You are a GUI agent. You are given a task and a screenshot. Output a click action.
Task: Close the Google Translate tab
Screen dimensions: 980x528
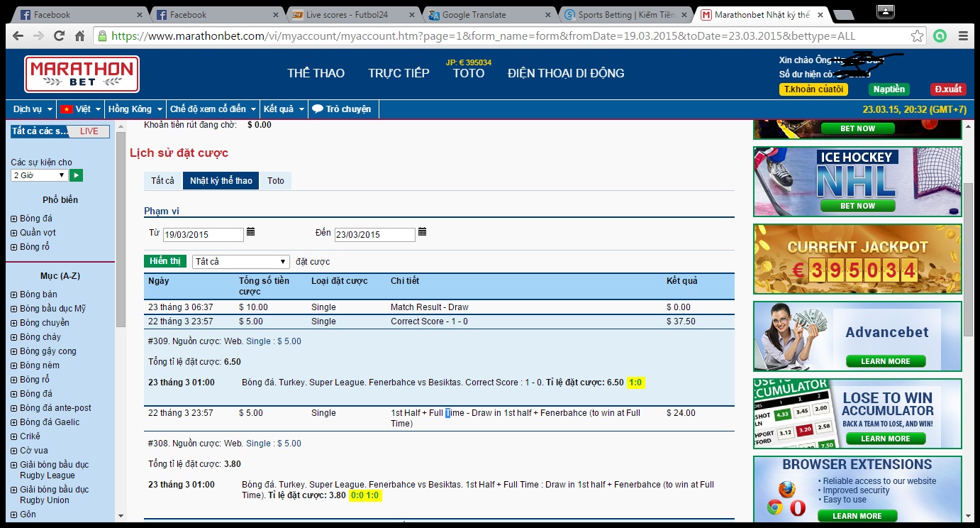(548, 14)
